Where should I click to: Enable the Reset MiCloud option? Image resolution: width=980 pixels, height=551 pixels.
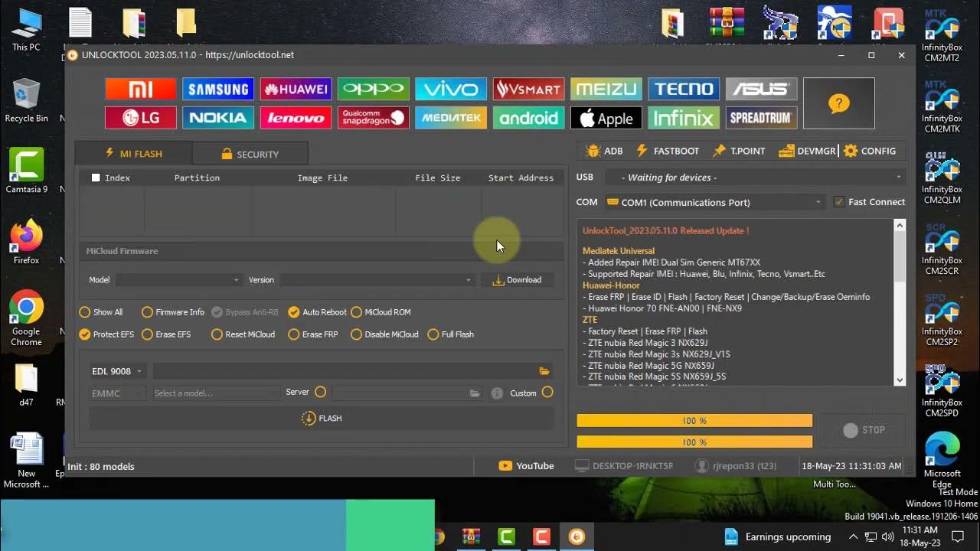point(243,334)
